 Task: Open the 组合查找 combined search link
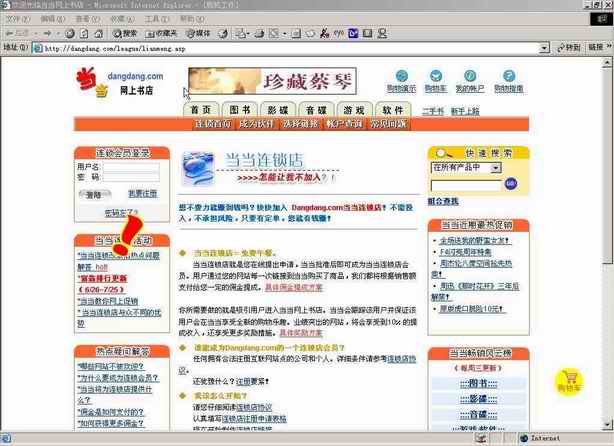coord(443,201)
